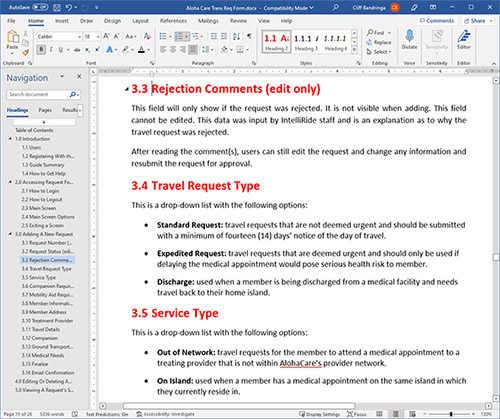Switch to Pages tab in Navigation

pyautogui.click(x=45, y=110)
